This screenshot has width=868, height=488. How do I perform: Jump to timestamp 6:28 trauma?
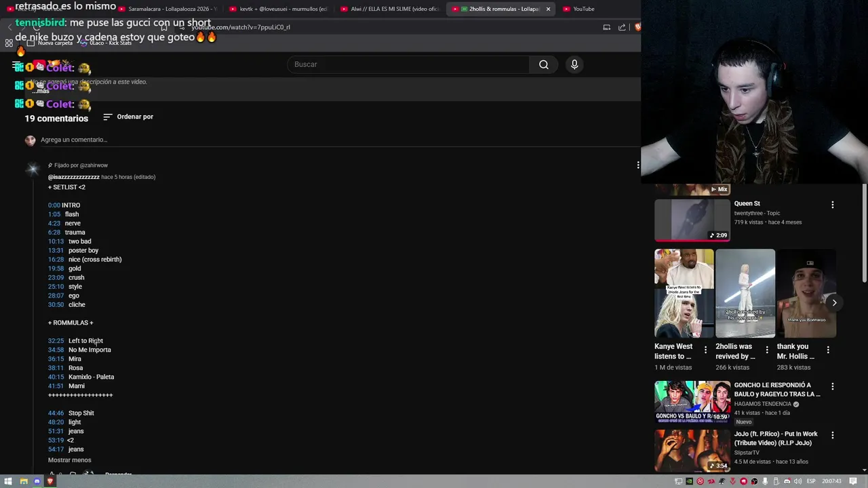point(54,232)
